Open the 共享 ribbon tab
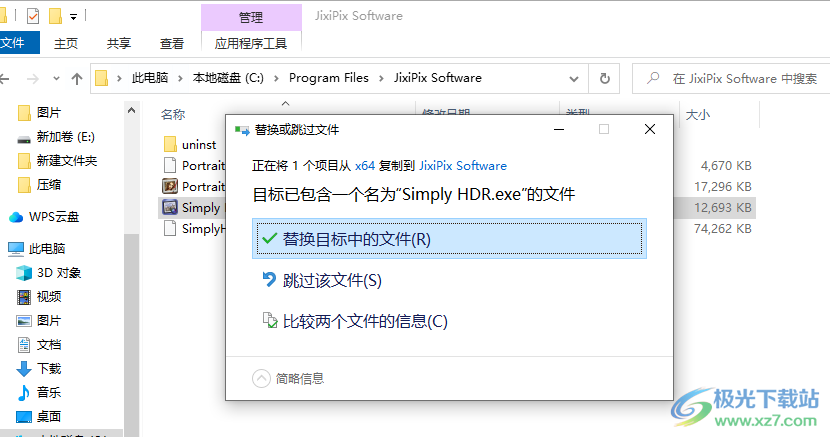 (119, 43)
